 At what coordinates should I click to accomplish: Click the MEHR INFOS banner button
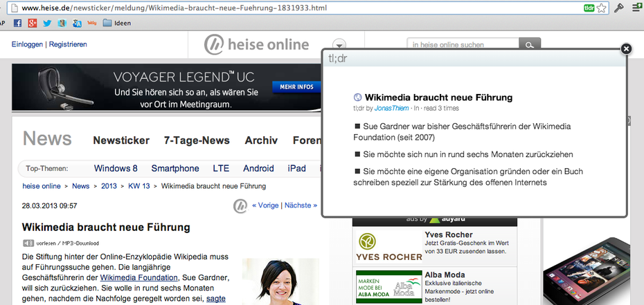(296, 87)
